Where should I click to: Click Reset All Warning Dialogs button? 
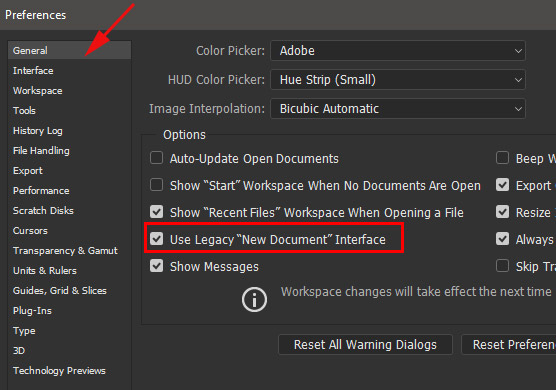365,345
